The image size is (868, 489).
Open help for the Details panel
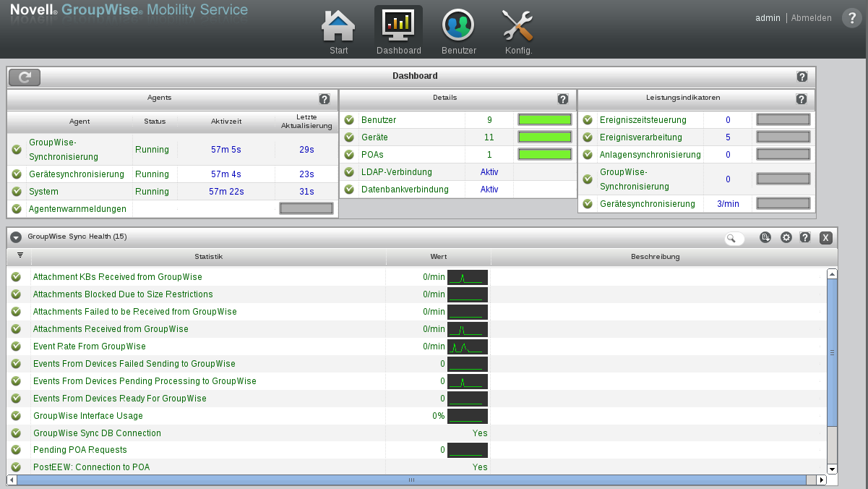tap(562, 99)
